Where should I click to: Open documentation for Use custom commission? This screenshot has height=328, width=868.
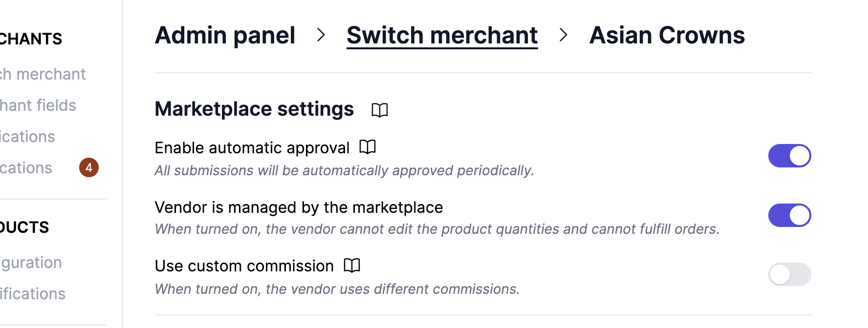click(352, 266)
